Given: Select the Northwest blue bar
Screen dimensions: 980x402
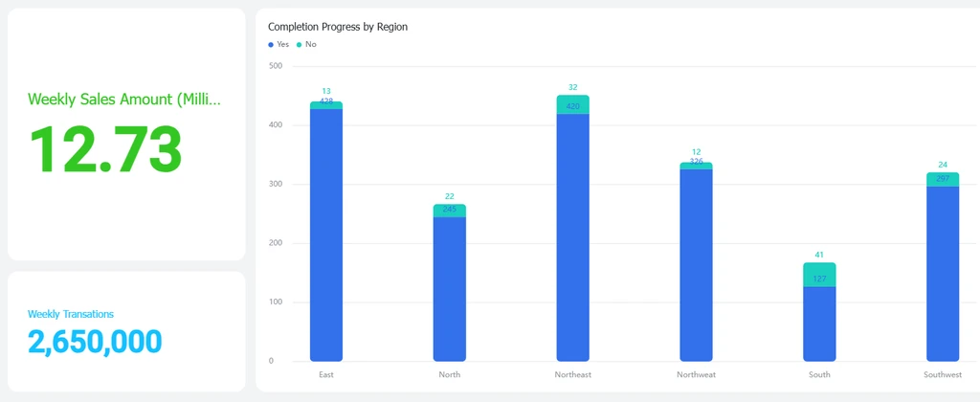Looking at the screenshot, I should click(697, 265).
